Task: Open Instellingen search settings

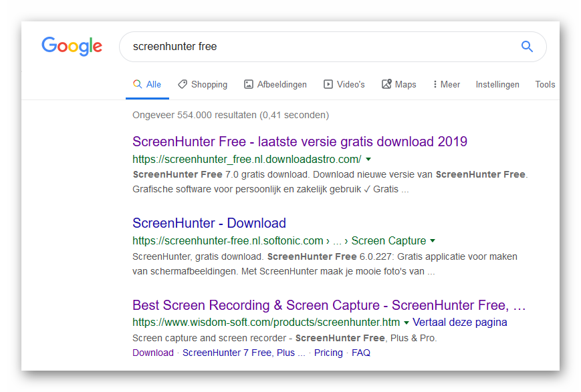Action: tap(497, 85)
